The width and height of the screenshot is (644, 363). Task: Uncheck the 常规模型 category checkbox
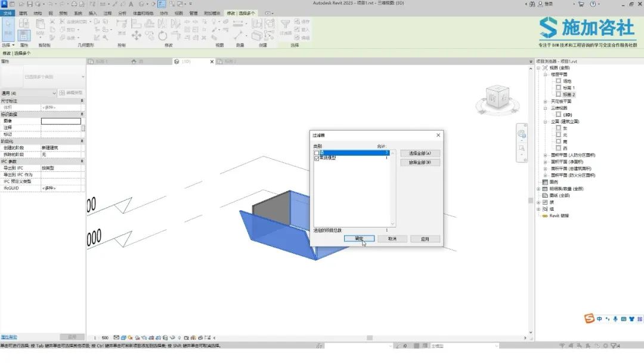pyautogui.click(x=317, y=158)
